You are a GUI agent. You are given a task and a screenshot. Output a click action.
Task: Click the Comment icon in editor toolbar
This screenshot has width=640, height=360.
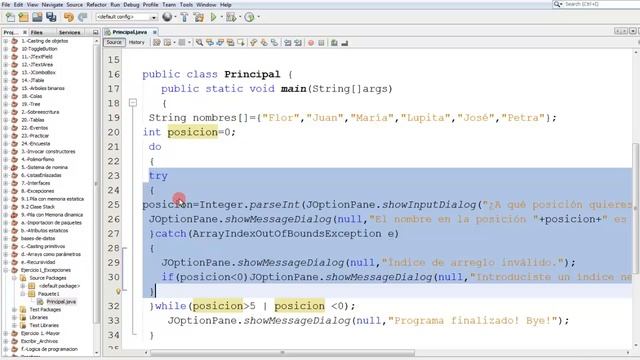[334, 42]
